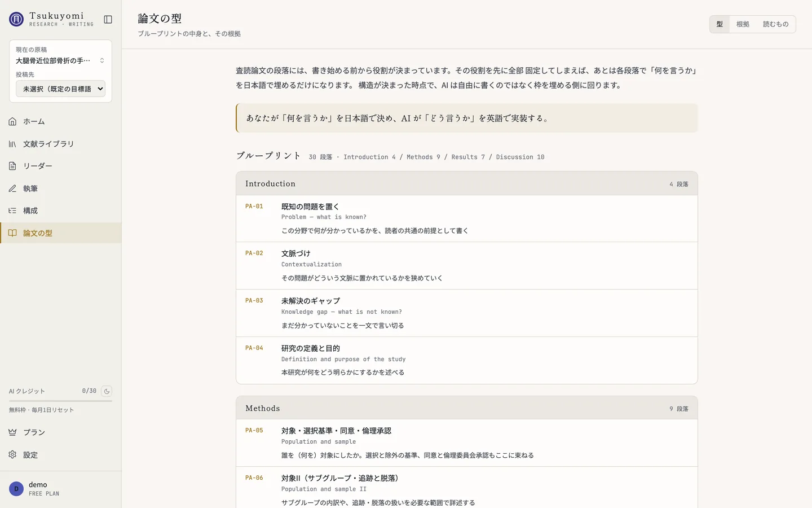Image resolution: width=812 pixels, height=508 pixels.
Task: Open the 構成 page
Action: pos(60,211)
